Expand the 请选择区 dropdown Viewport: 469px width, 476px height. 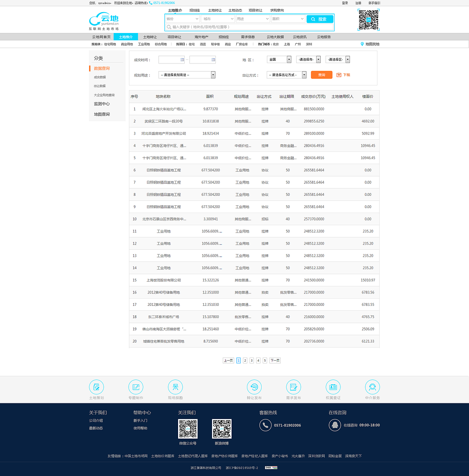click(338, 59)
